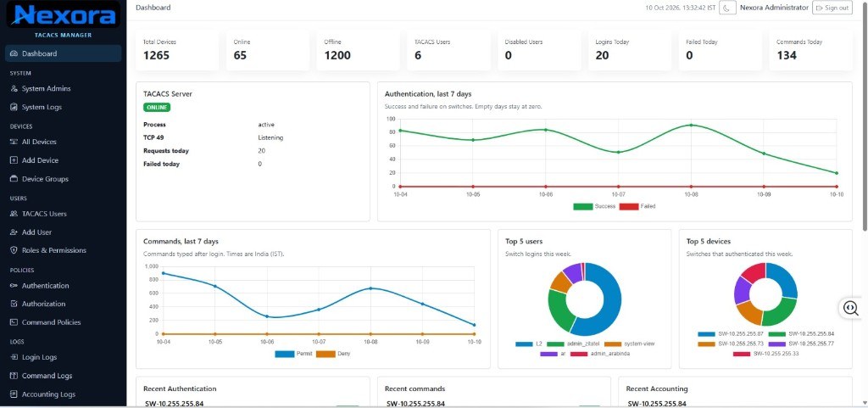Click the Device Groups folder icon

click(x=14, y=179)
